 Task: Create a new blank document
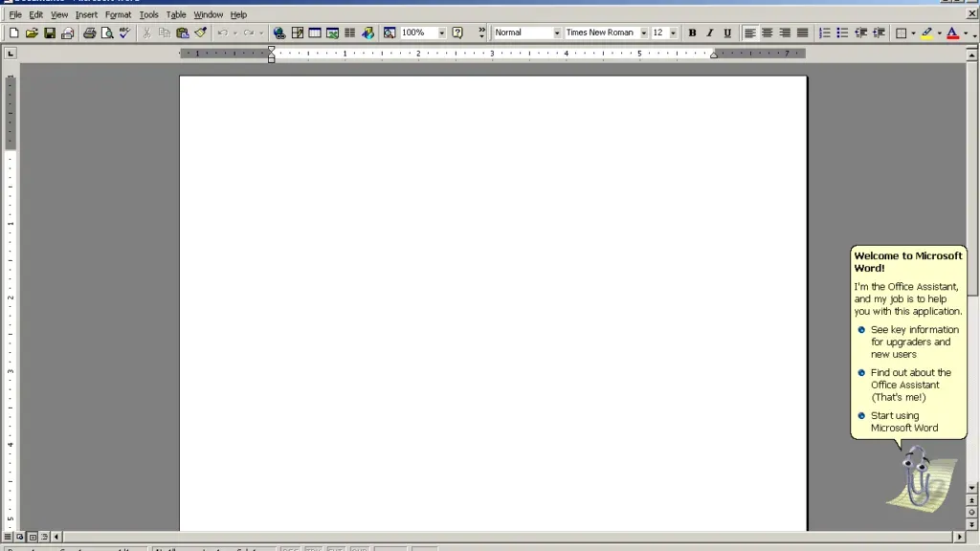(x=13, y=33)
